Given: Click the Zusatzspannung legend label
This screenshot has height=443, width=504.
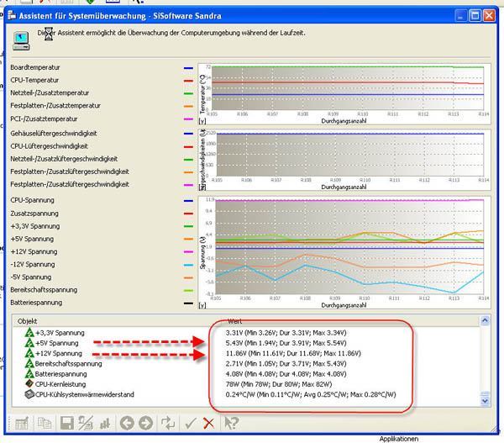Looking at the screenshot, I should click(x=34, y=214).
